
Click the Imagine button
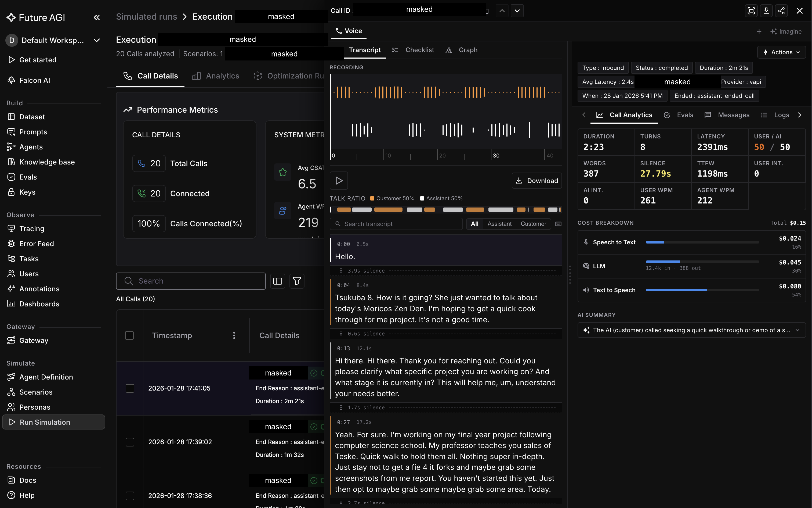786,32
